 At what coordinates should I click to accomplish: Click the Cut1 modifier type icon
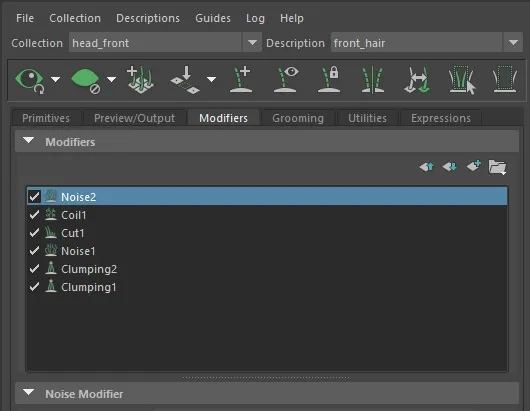pyautogui.click(x=51, y=233)
